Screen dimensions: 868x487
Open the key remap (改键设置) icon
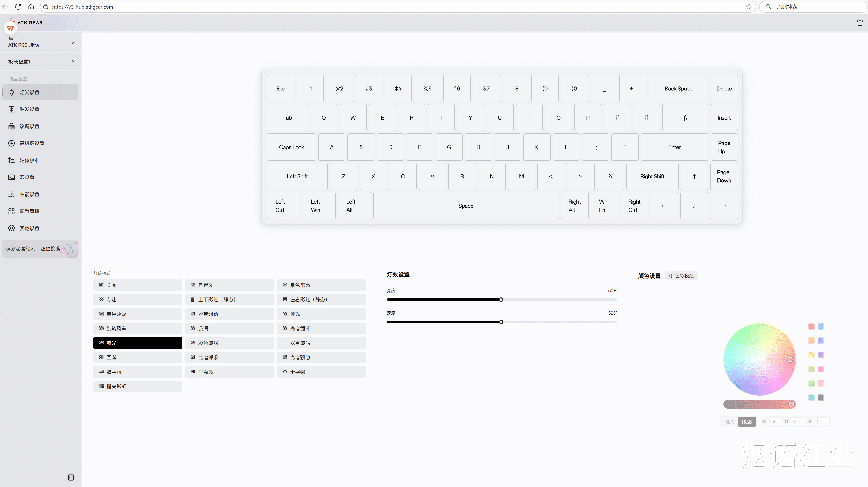[11, 126]
